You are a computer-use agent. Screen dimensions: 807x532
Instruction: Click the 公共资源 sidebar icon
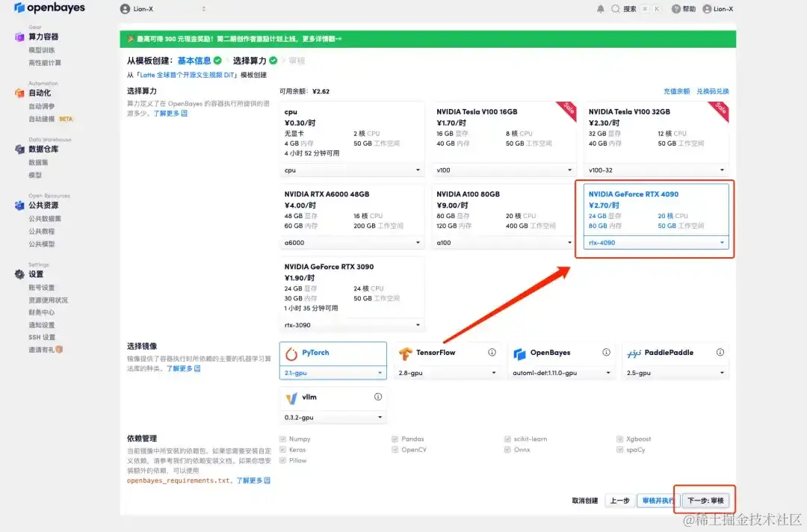[19, 205]
